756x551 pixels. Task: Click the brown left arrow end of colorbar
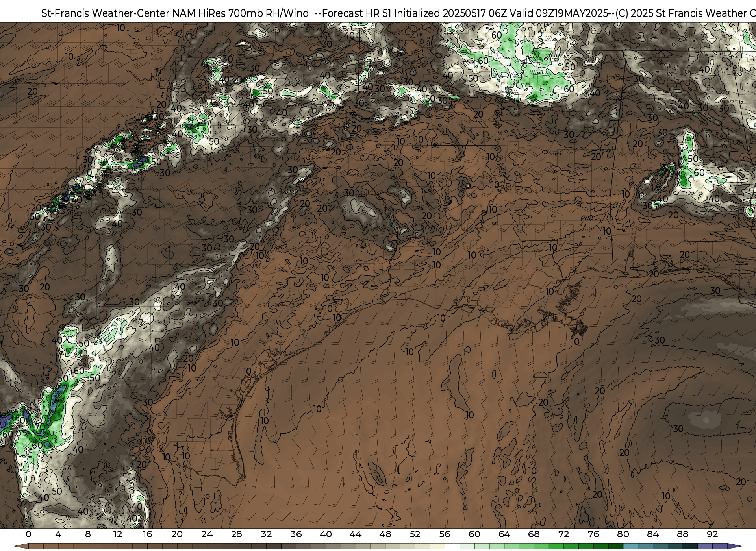click(x=21, y=546)
